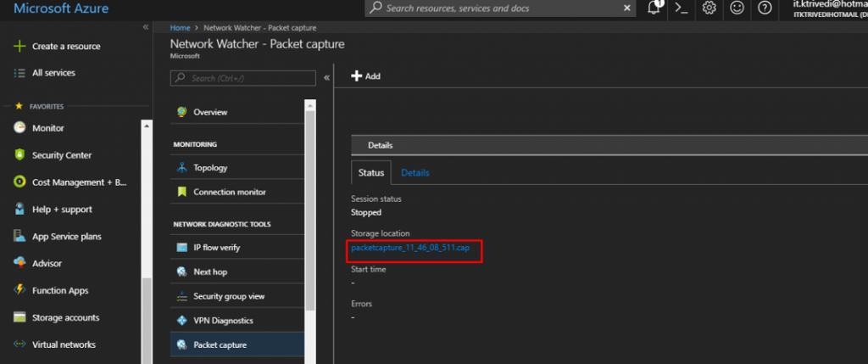Open the portal settings gear icon
Viewport: 868px width, 364px height.
point(709,8)
